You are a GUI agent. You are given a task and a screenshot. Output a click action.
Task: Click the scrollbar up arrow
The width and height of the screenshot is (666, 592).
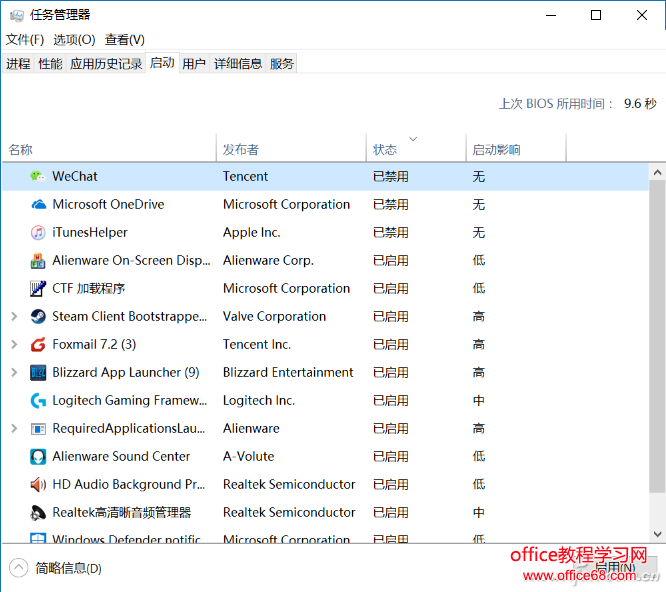[x=657, y=172]
